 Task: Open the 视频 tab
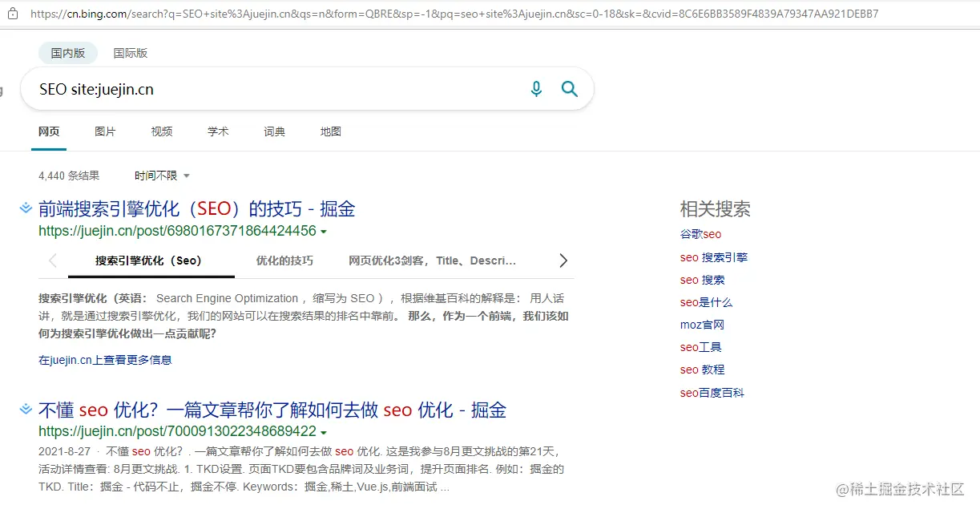pos(162,131)
